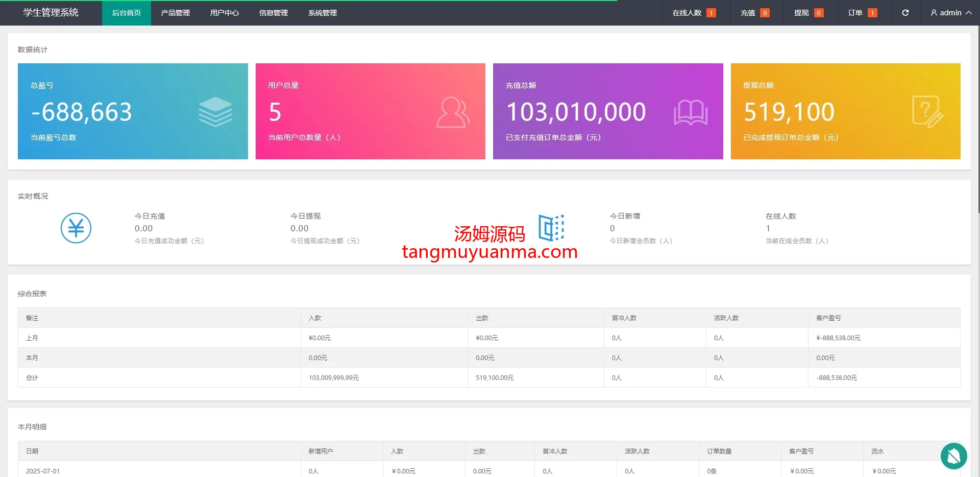Click the 2025-07-01 row in 本月明细
Viewport: 980px width, 477px height.
click(x=43, y=471)
